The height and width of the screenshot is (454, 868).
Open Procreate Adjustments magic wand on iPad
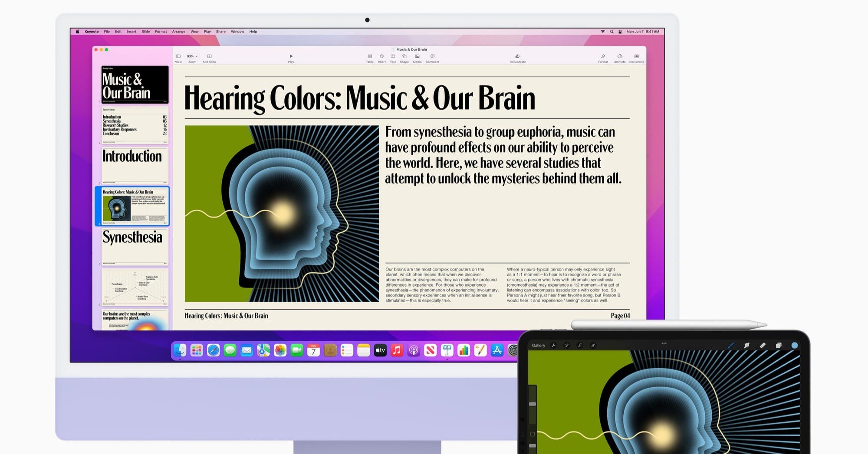(566, 346)
